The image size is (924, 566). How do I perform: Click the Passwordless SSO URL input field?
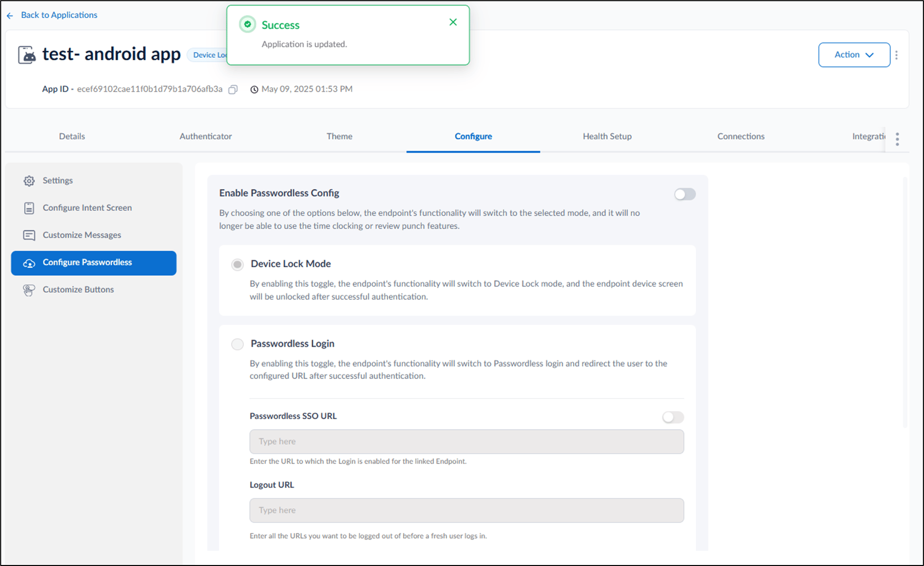[467, 442]
